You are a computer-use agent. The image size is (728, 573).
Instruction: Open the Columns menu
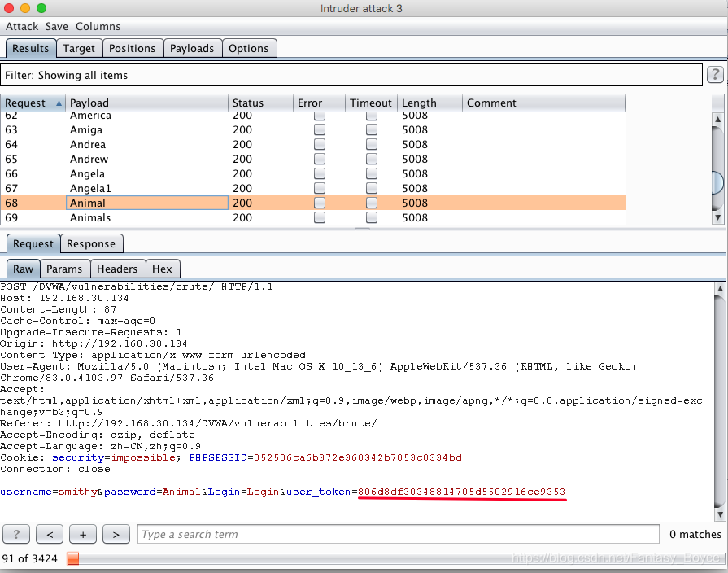[98, 27]
